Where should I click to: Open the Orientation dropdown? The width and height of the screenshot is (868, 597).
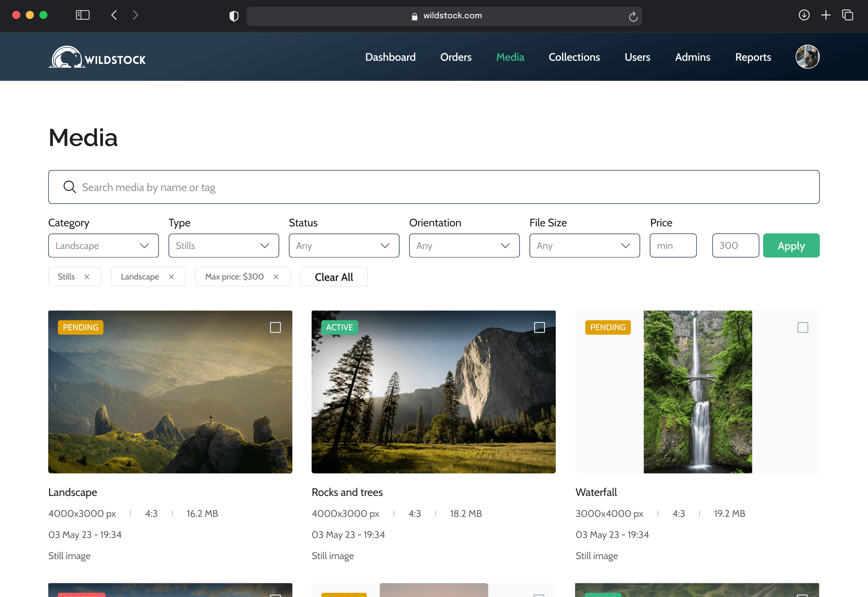tap(464, 246)
